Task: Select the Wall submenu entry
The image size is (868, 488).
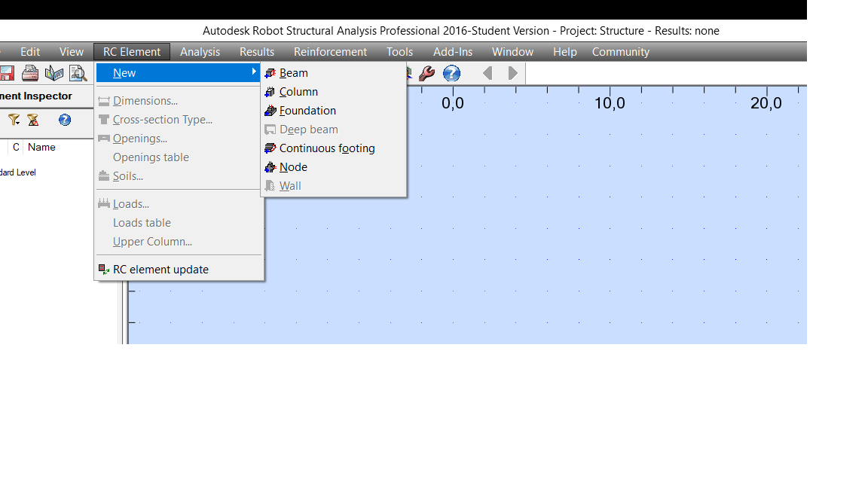Action: click(x=334, y=186)
